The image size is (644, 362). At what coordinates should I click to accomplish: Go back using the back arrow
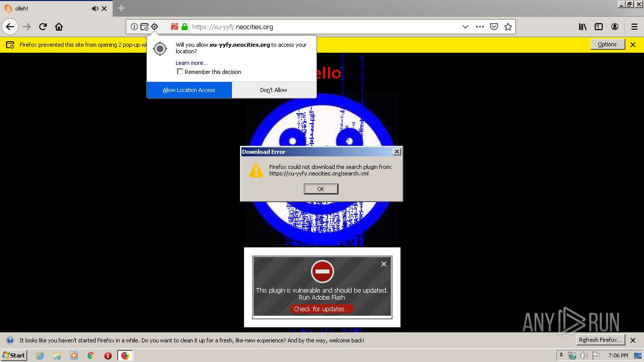pos(10,27)
